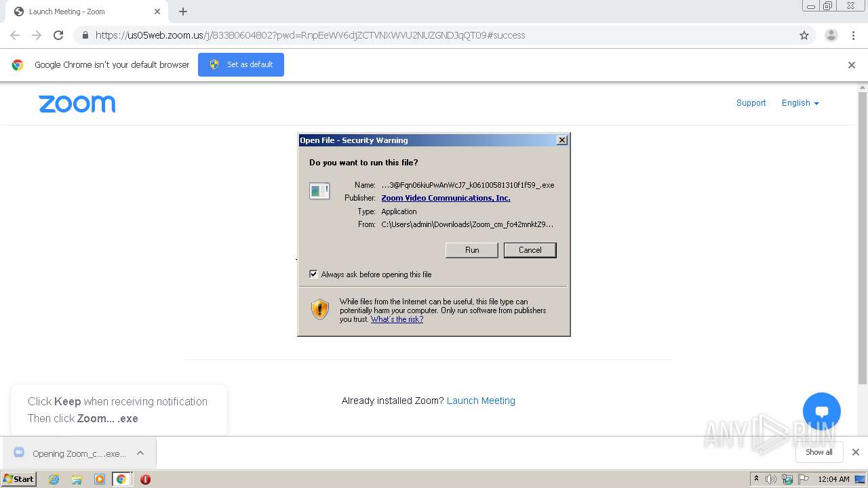Open the Windows Start menu
Screen dimensions: 868x488
19,479
